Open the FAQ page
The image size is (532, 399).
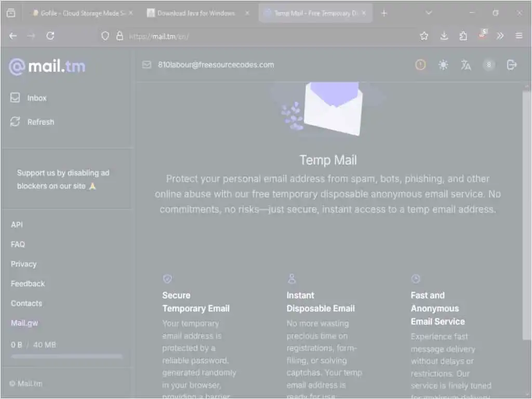(x=18, y=244)
